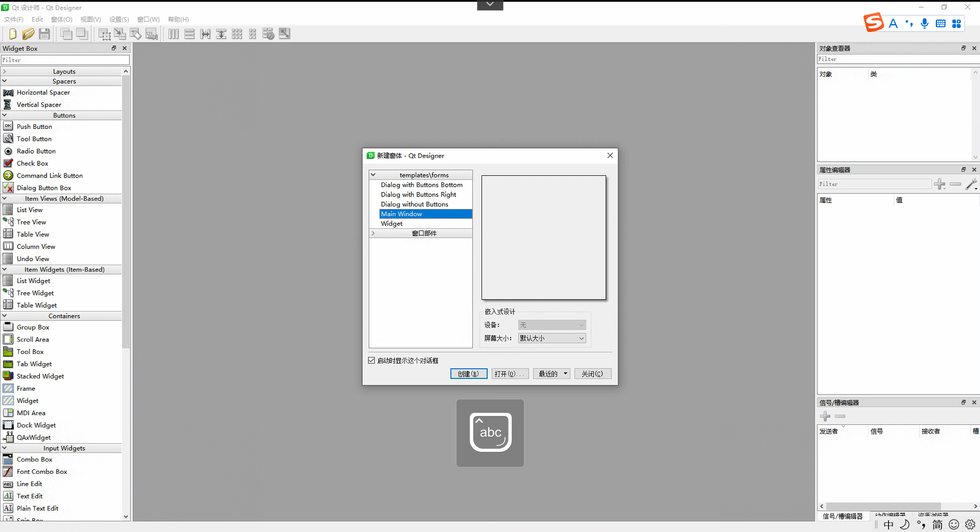Uncheck 启动时显示这个对话框 checkbox
The height and width of the screenshot is (532, 980).
[372, 360]
